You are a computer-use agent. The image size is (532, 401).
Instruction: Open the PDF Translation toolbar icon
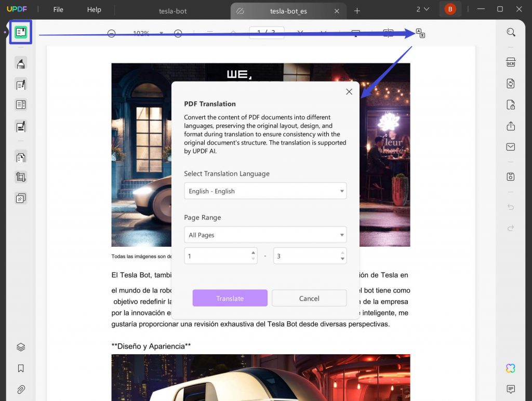coord(420,33)
